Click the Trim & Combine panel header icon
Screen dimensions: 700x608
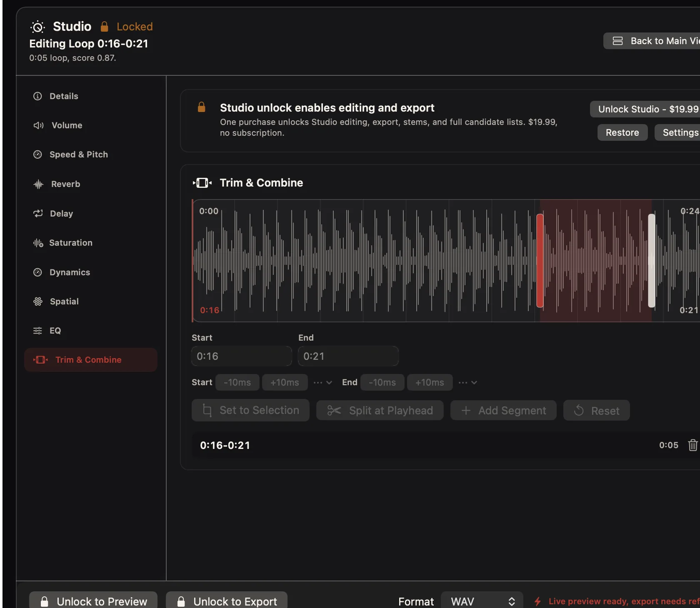click(x=202, y=183)
